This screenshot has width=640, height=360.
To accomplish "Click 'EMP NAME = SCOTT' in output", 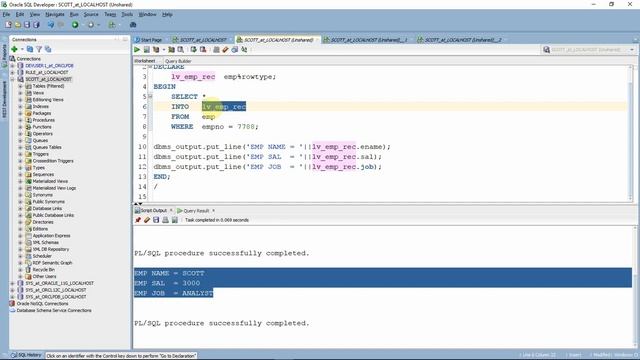I will coord(169,273).
